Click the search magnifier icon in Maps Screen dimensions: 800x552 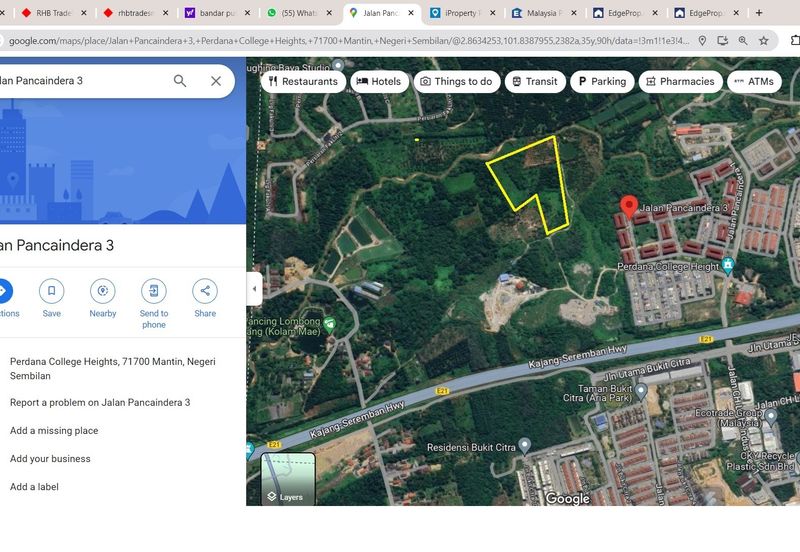point(180,81)
